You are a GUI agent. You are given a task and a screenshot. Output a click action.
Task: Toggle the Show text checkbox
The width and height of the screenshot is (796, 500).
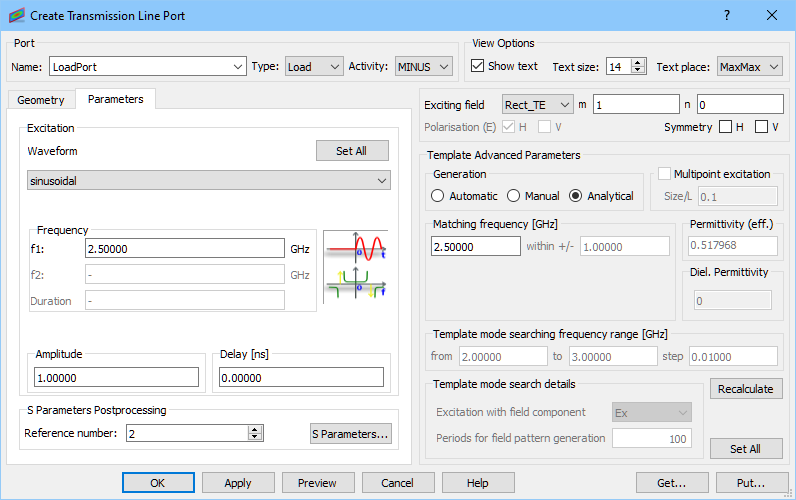click(477, 66)
